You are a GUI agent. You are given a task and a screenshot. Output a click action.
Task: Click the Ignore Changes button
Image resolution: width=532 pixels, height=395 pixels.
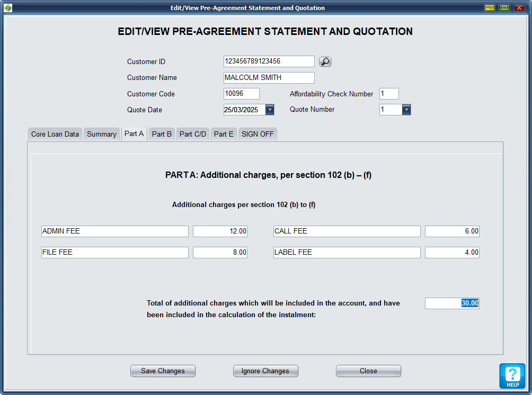(x=265, y=371)
